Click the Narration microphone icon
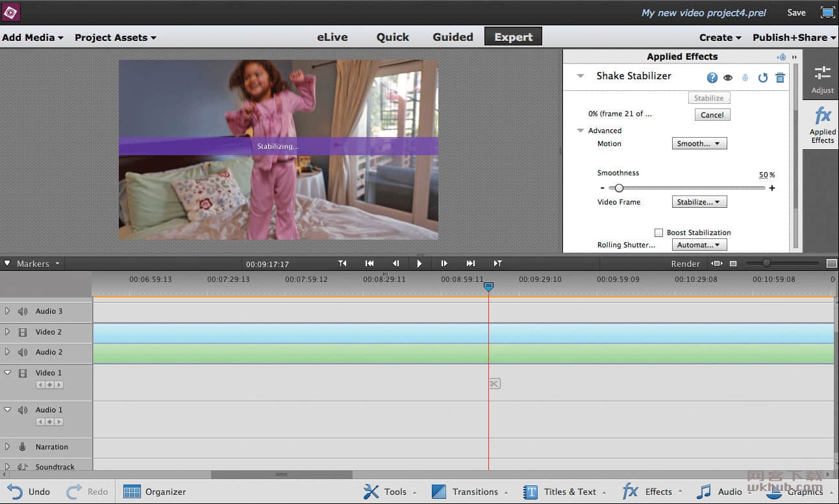Screen dimensions: 839x504 coord(22,447)
